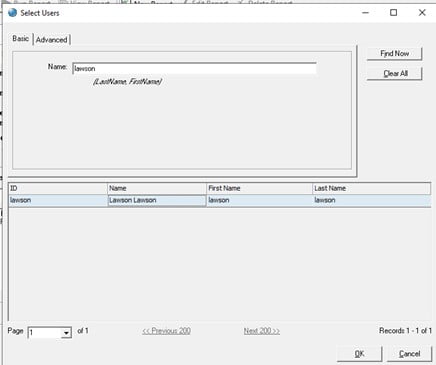Click the Clear All button

coord(394,73)
